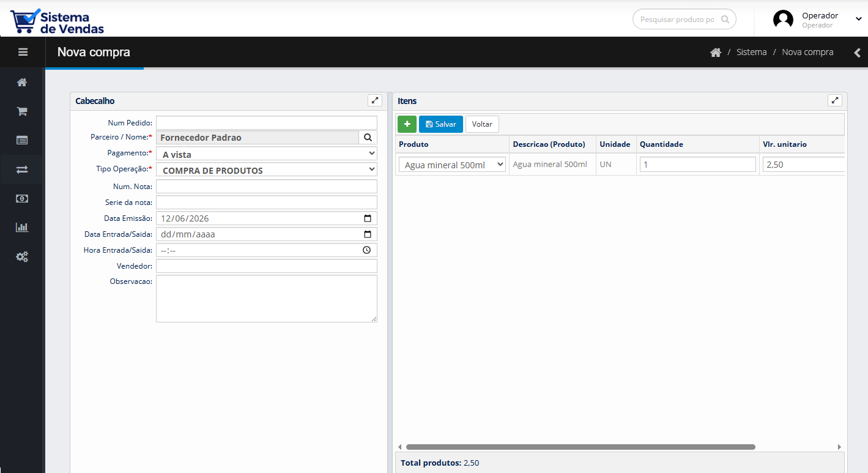Click the money sidebar icon
Screen dimensions: 868x473
click(22, 198)
